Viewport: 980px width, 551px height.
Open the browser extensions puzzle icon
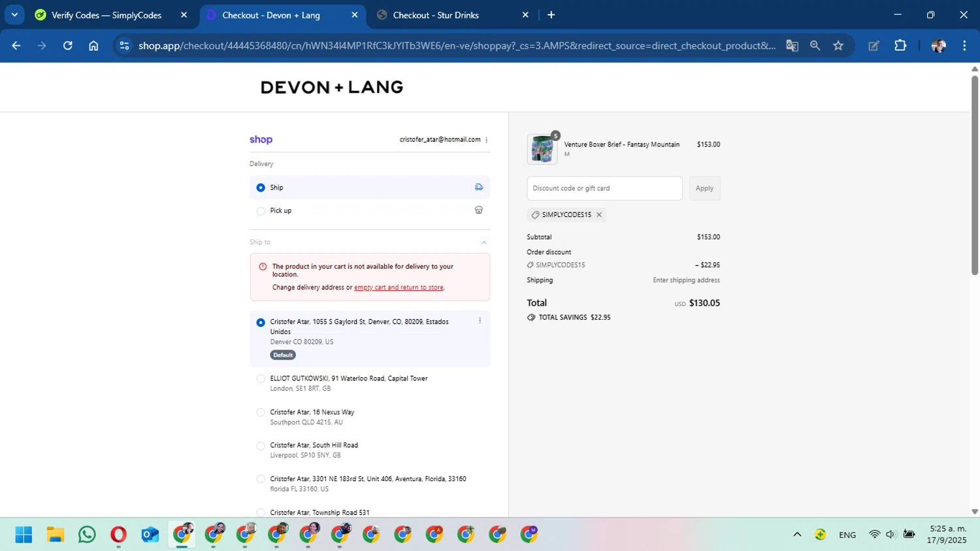click(x=900, y=46)
